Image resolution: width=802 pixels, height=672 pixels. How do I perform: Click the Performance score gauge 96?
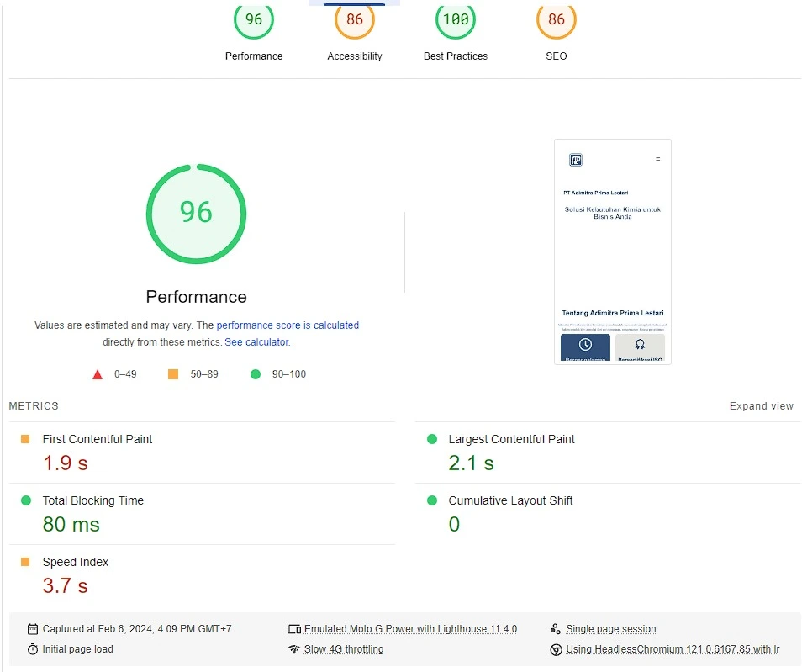pyautogui.click(x=254, y=20)
